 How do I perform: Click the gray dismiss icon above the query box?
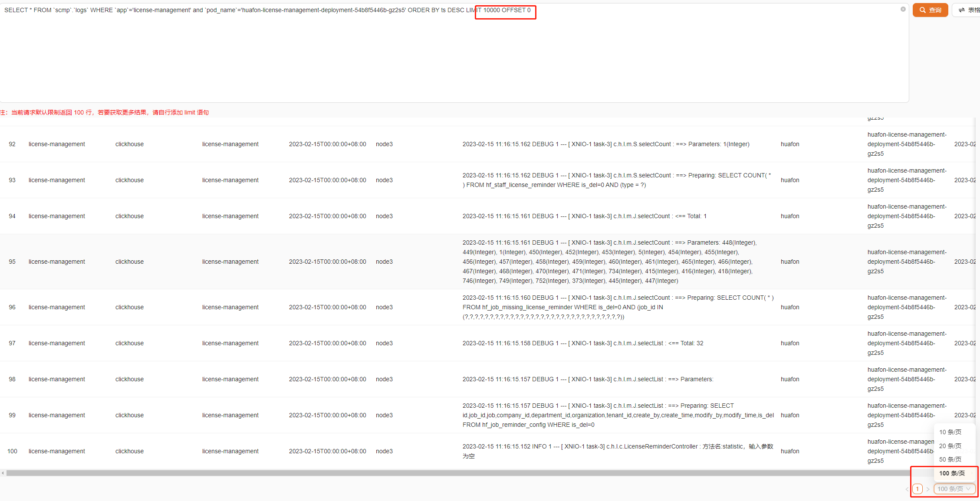(904, 9)
